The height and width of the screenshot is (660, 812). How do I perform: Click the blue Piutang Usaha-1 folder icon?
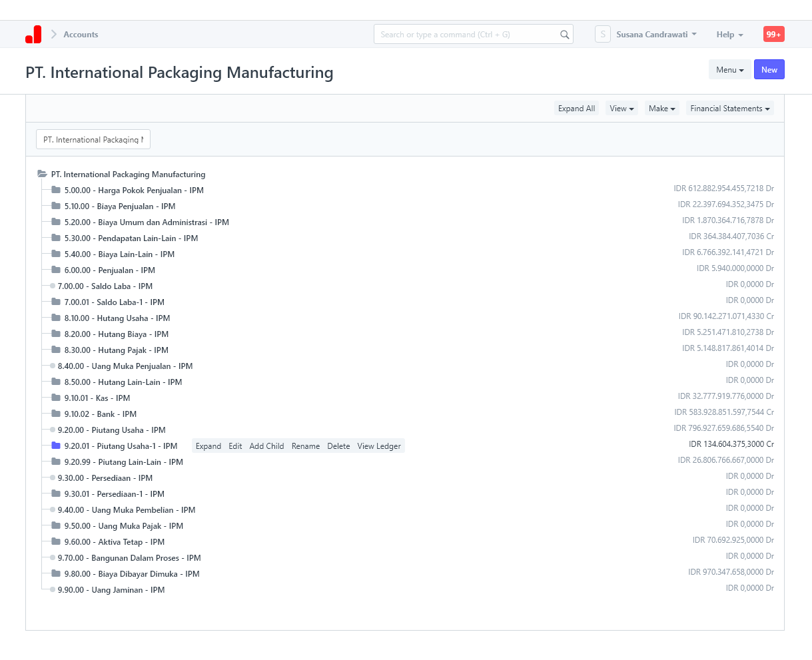pos(56,446)
